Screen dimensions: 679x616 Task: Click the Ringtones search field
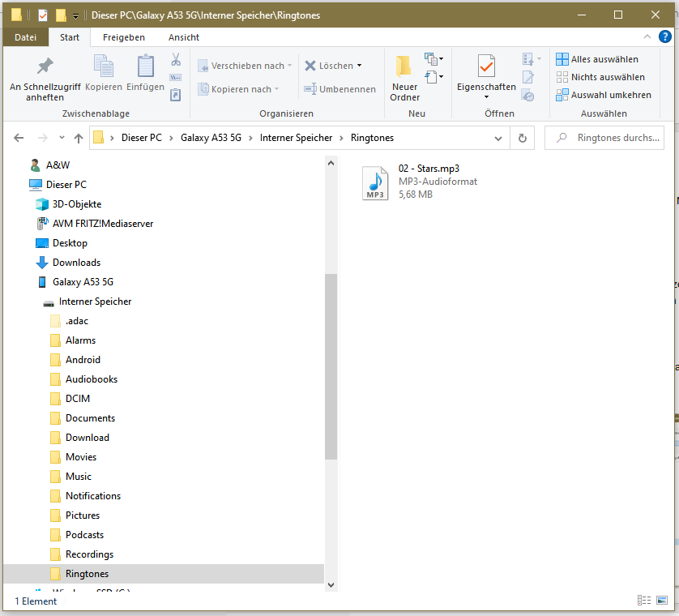(604, 138)
